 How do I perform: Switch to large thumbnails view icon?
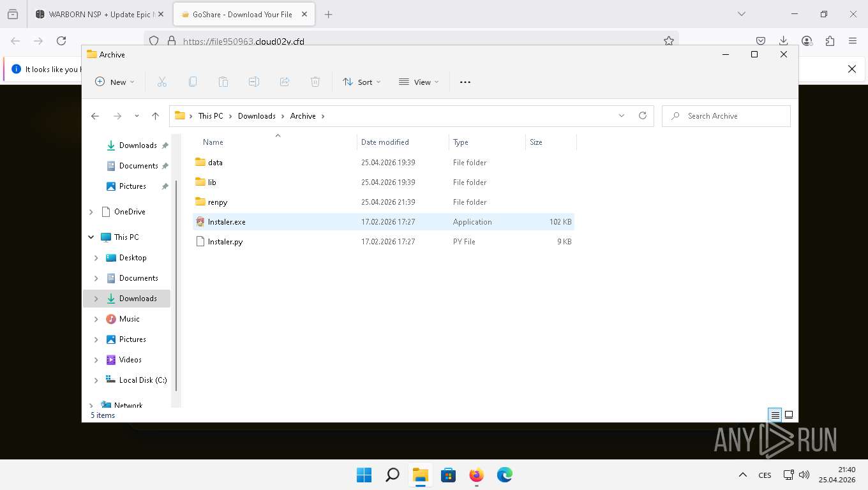coord(789,415)
